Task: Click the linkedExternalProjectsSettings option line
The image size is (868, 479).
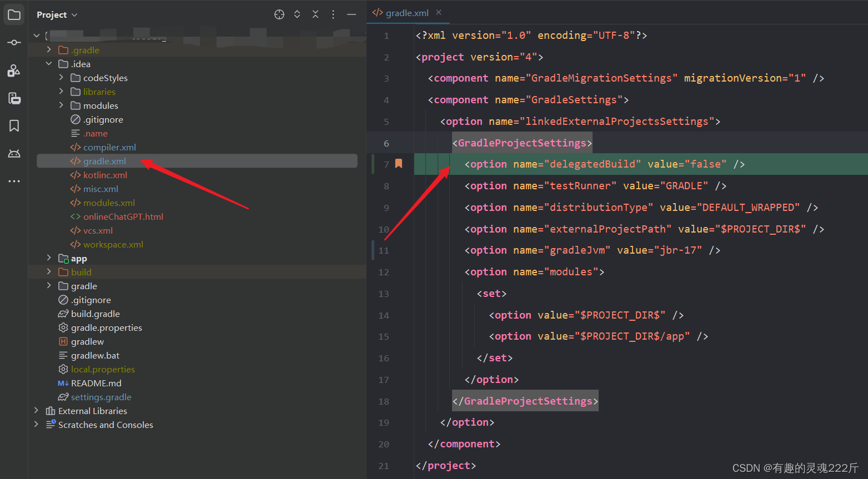Action: coord(580,121)
